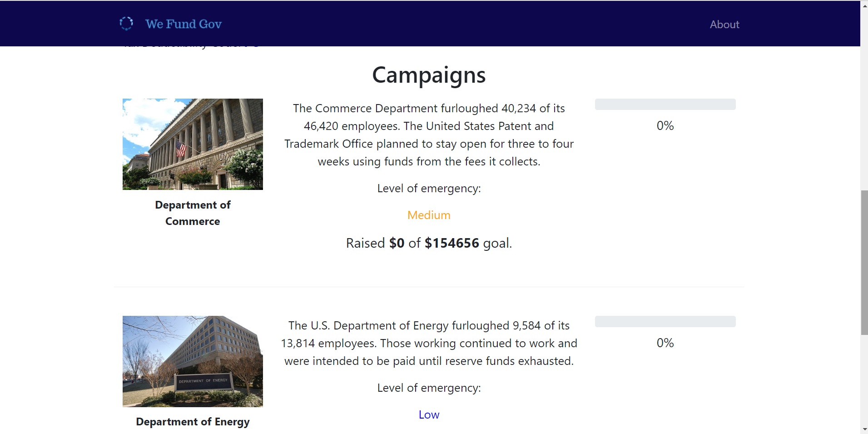Go to the About page
The image size is (868, 434).
tap(724, 25)
